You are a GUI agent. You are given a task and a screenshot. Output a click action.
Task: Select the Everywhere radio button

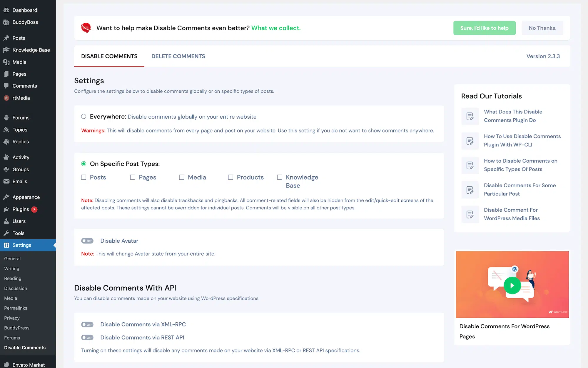pyautogui.click(x=84, y=116)
